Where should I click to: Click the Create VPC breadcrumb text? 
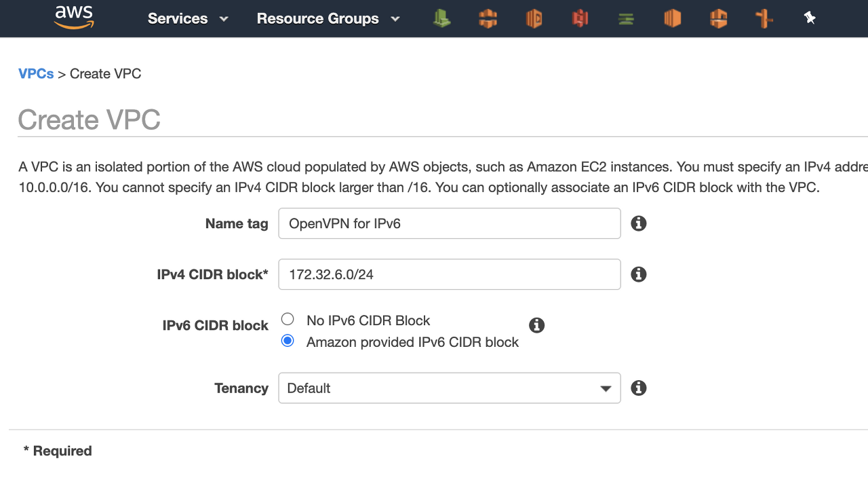pos(106,73)
